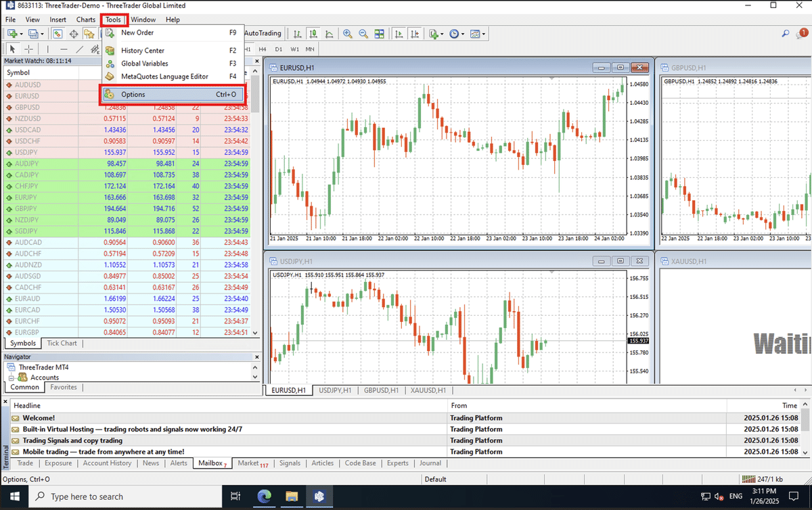Toggle chart Auto Scroll
The width and height of the screenshot is (812, 510).
click(399, 33)
